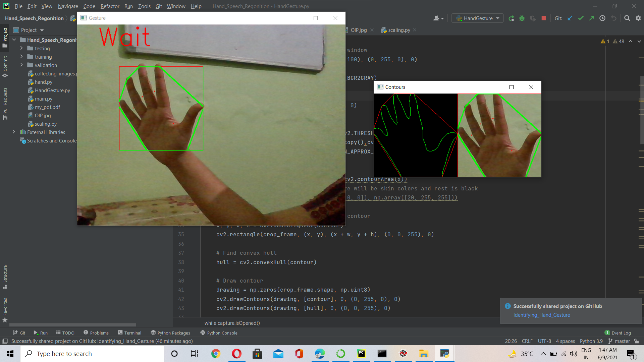Open Chrome from the taskbar
The image size is (644, 362).
tap(216, 354)
